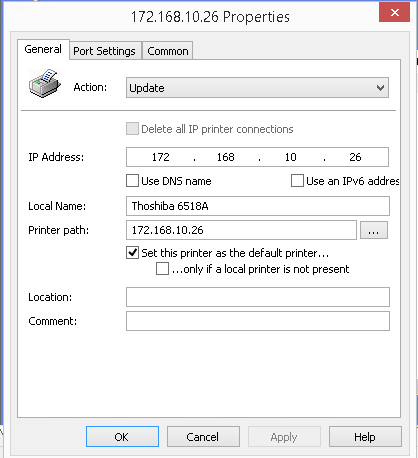Click the printer icon beside Action
The width and height of the screenshot is (418, 458).
point(45,83)
